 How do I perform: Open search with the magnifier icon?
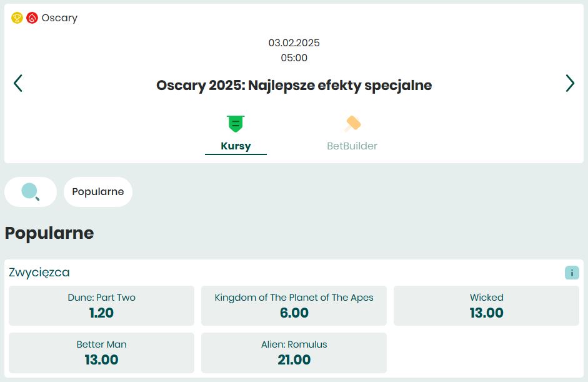30,191
